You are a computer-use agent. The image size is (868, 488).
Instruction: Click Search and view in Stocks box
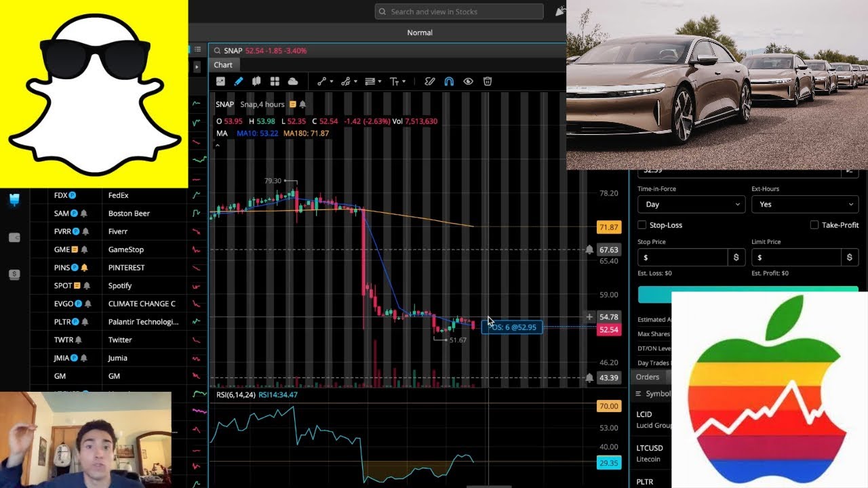click(459, 12)
